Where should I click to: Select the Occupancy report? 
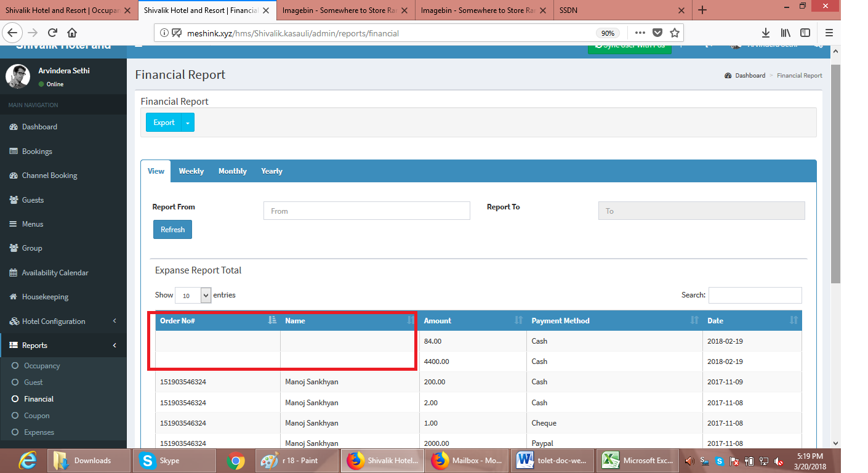pos(42,366)
